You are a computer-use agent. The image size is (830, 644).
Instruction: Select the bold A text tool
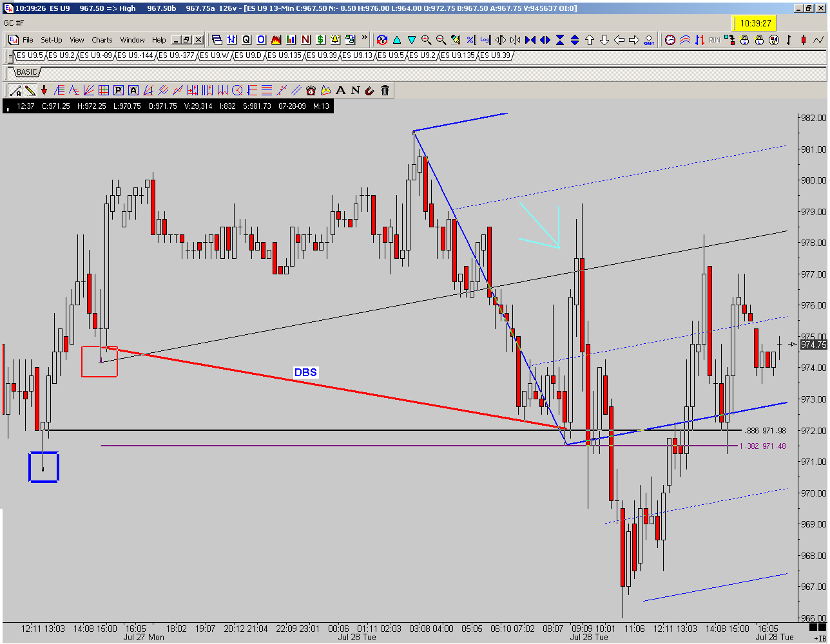tap(340, 90)
